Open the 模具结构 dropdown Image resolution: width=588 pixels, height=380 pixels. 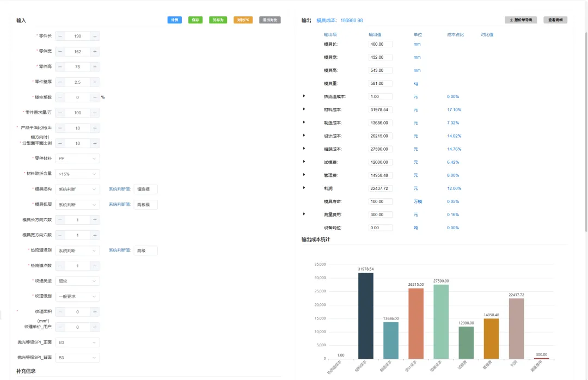(x=77, y=189)
